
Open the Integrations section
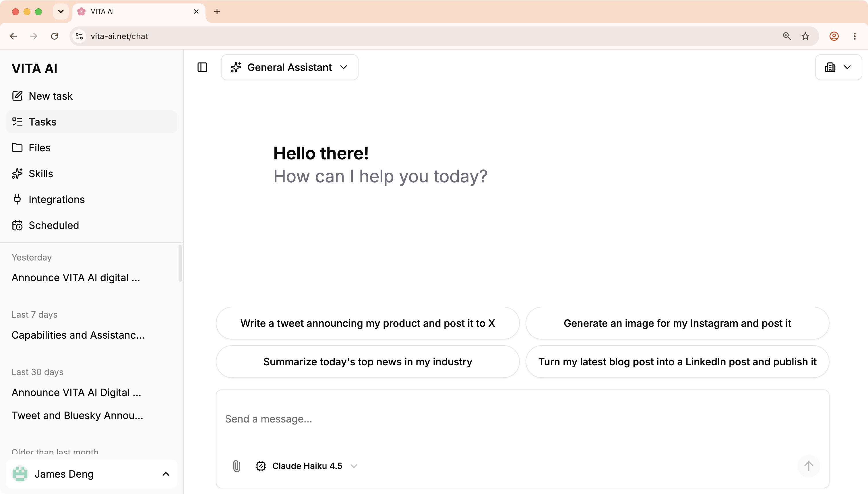coord(92,200)
